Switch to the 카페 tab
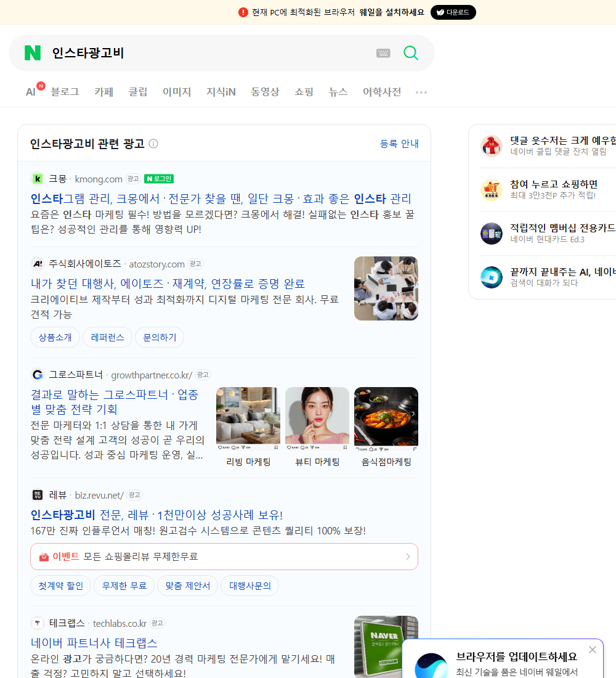 click(103, 92)
